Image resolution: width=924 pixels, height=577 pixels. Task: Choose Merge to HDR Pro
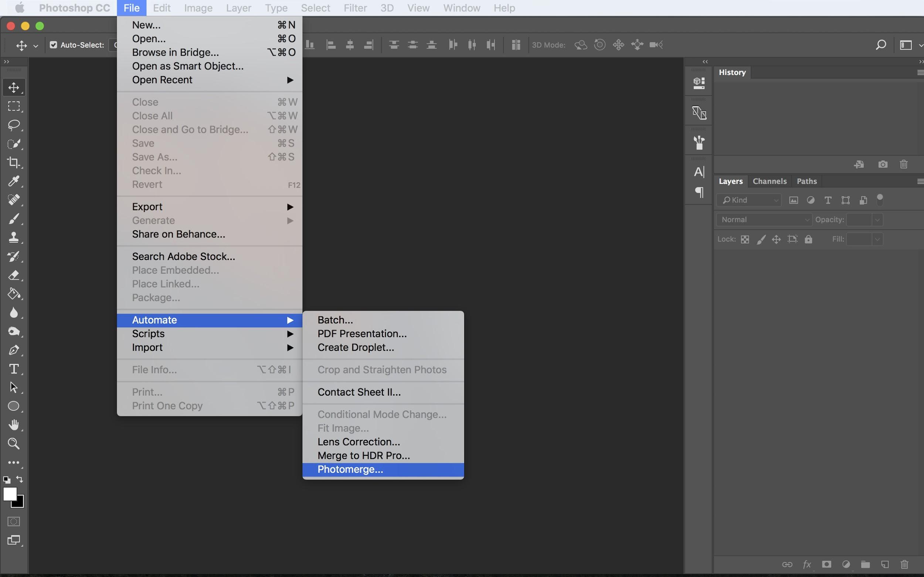(x=383, y=455)
